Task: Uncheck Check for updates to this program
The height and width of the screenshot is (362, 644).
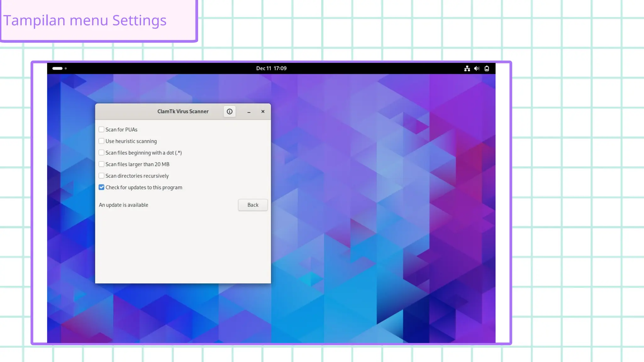Action: click(101, 187)
